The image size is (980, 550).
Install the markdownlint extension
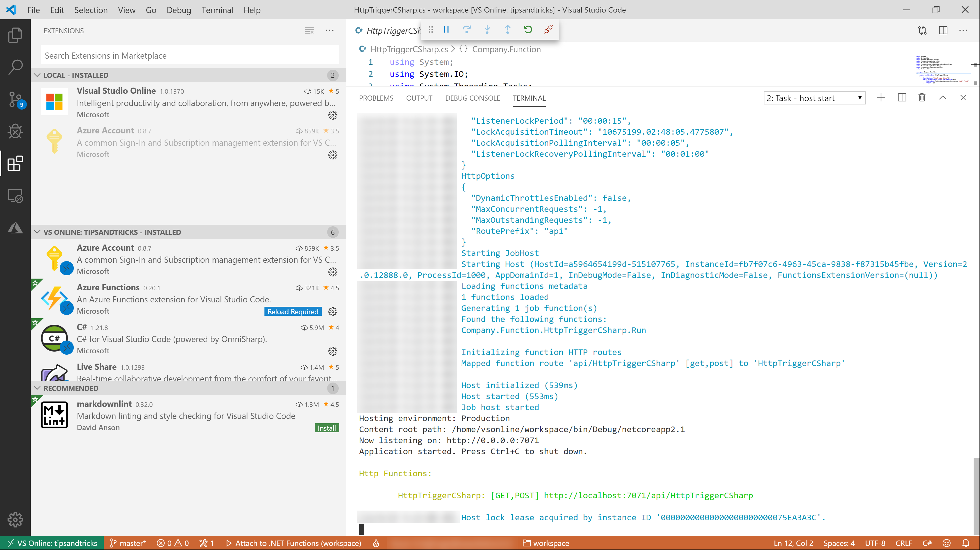pos(327,428)
